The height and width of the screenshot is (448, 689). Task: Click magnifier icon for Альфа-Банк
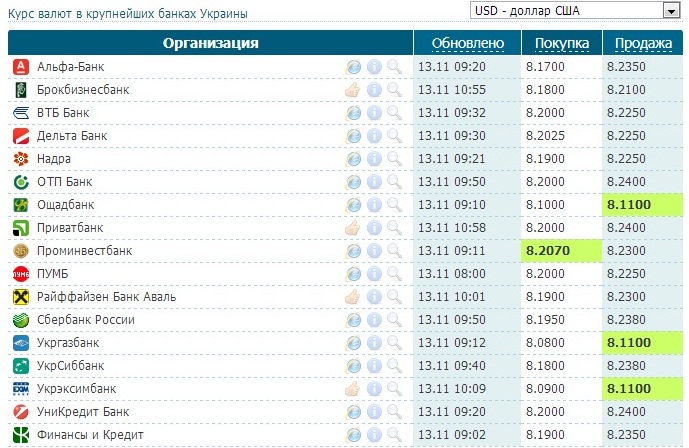(x=395, y=67)
